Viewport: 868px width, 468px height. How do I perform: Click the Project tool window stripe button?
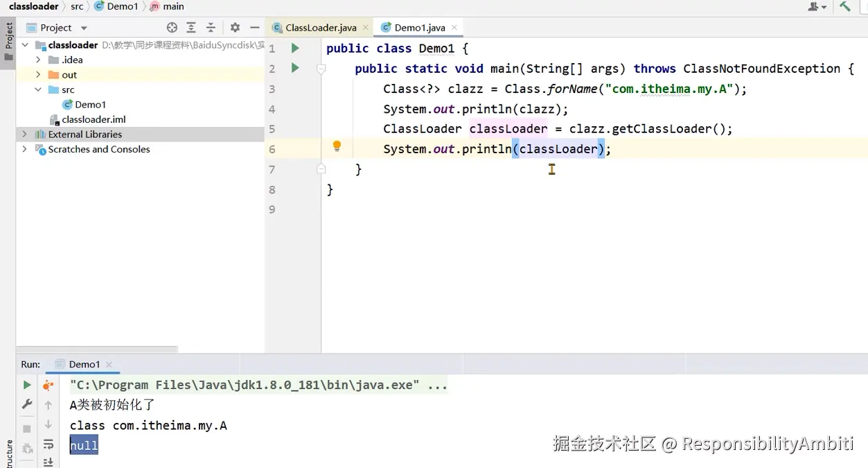coord(8,42)
